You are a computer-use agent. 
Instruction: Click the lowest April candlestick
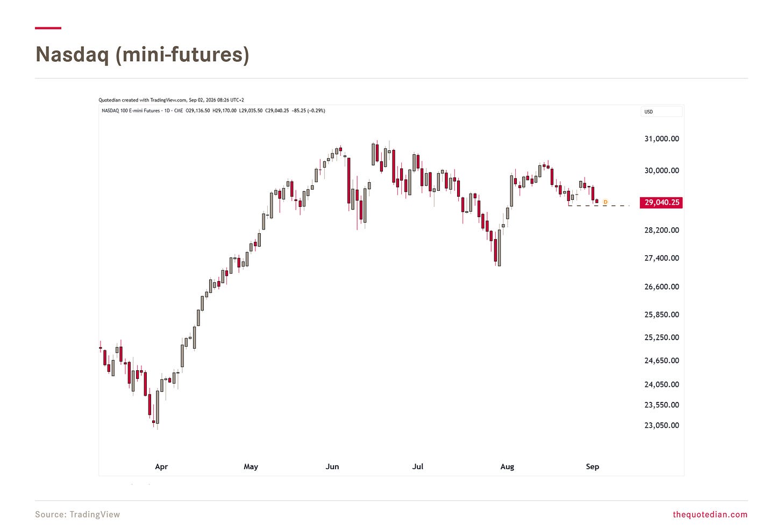coord(158,409)
